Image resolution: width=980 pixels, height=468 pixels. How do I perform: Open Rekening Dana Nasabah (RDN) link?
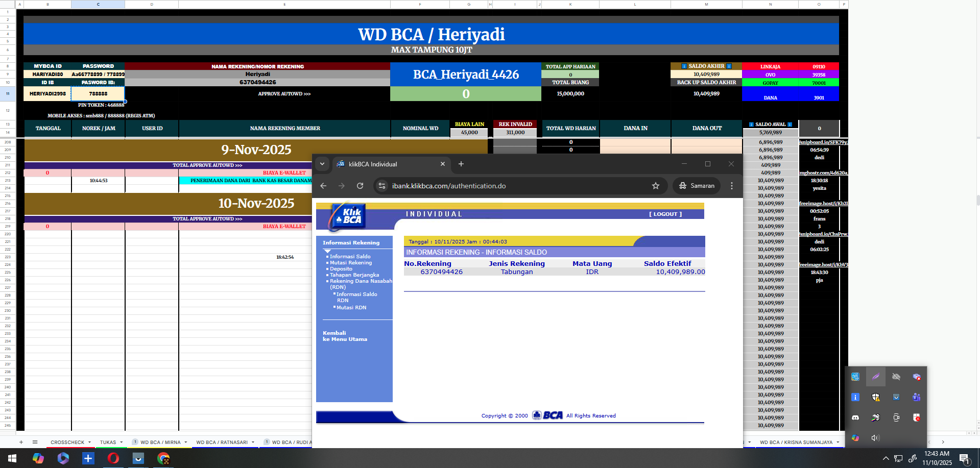tap(361, 284)
